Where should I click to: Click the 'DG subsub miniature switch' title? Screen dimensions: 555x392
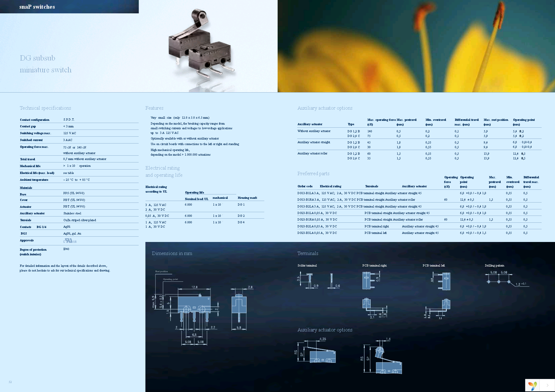(x=46, y=64)
